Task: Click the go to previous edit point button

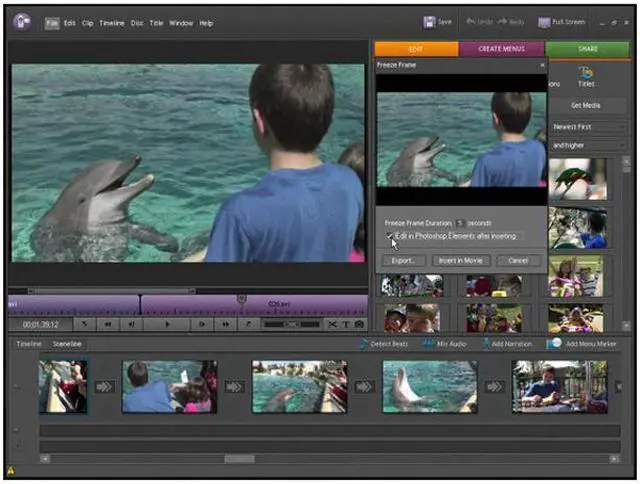Action: click(x=84, y=324)
